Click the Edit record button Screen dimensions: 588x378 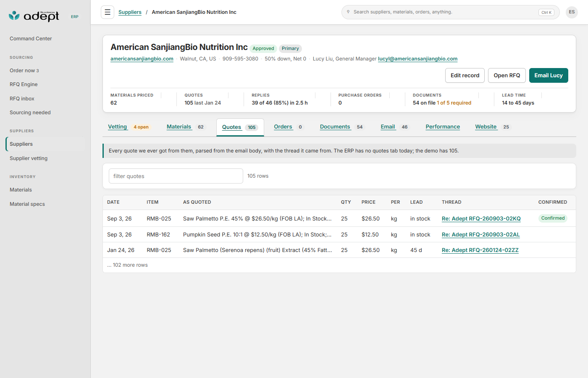[x=465, y=76]
